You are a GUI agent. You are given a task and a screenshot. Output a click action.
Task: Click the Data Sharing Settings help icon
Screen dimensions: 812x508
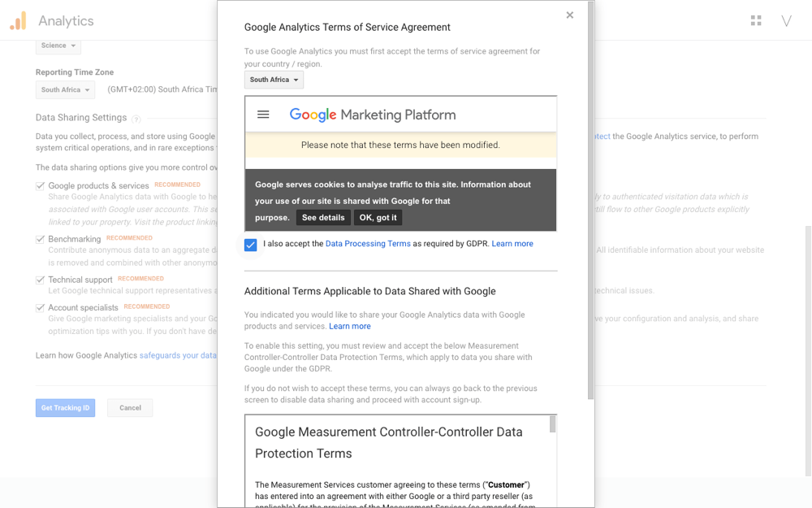[x=136, y=119]
